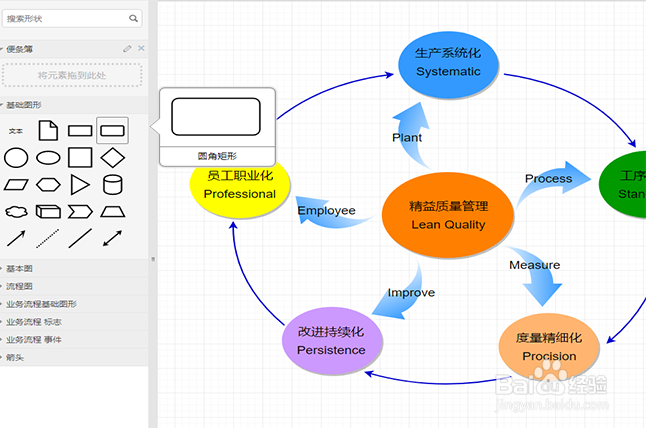This screenshot has height=428, width=646.
Task: Expand the 业务流程 标志 section
Action: tap(74, 322)
